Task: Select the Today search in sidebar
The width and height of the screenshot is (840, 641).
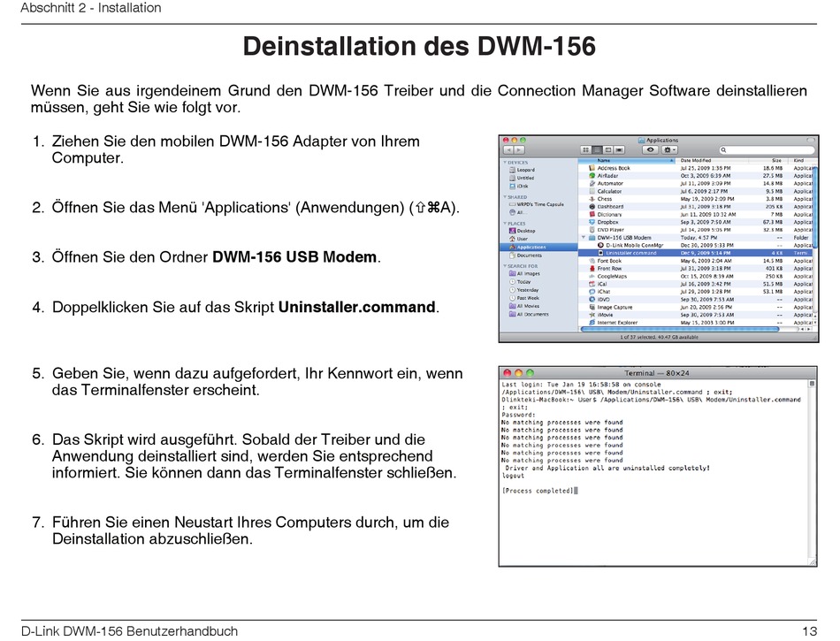Action: pyautogui.click(x=520, y=281)
